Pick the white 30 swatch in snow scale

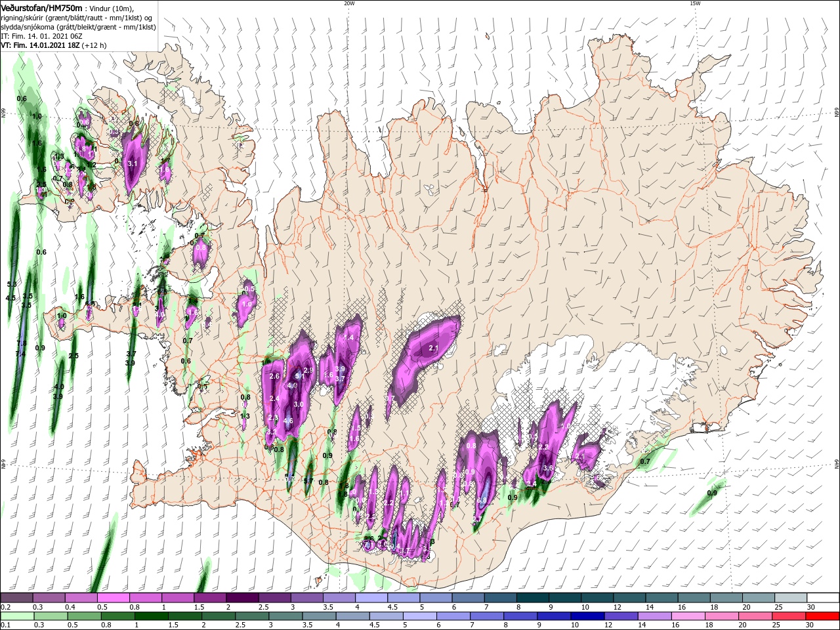(x=823, y=598)
